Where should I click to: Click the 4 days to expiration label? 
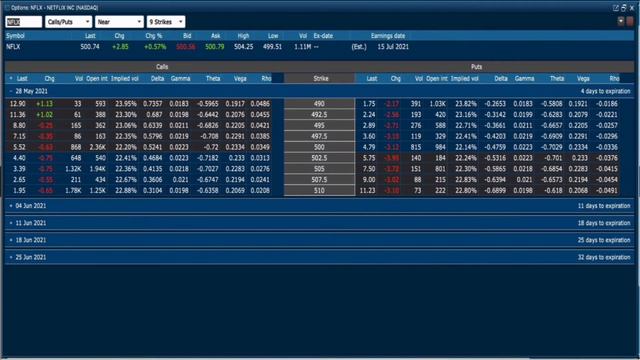pyautogui.click(x=605, y=91)
